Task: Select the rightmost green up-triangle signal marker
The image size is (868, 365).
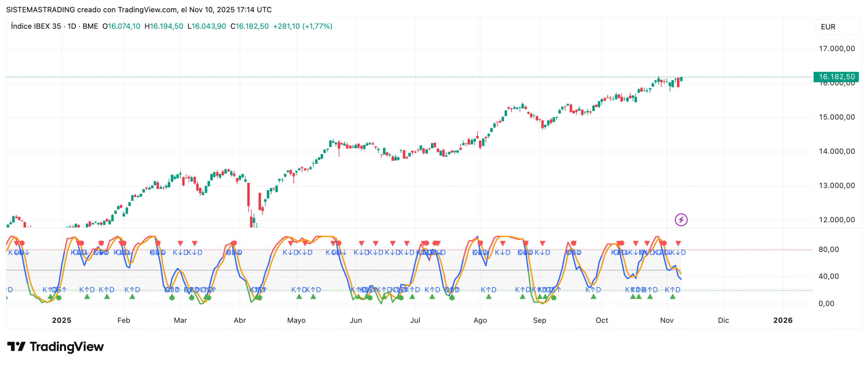Action: click(x=672, y=296)
